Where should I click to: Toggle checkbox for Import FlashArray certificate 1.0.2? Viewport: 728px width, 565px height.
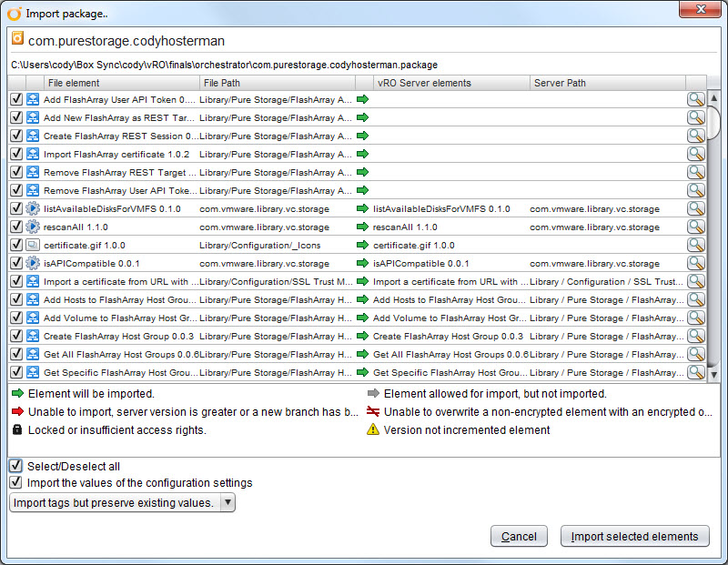click(16, 154)
